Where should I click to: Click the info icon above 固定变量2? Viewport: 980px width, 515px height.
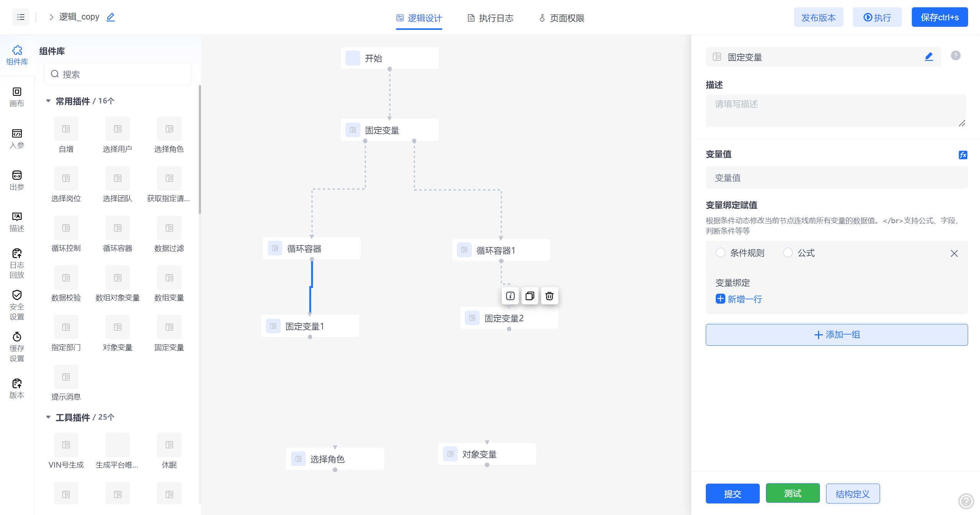[510, 296]
